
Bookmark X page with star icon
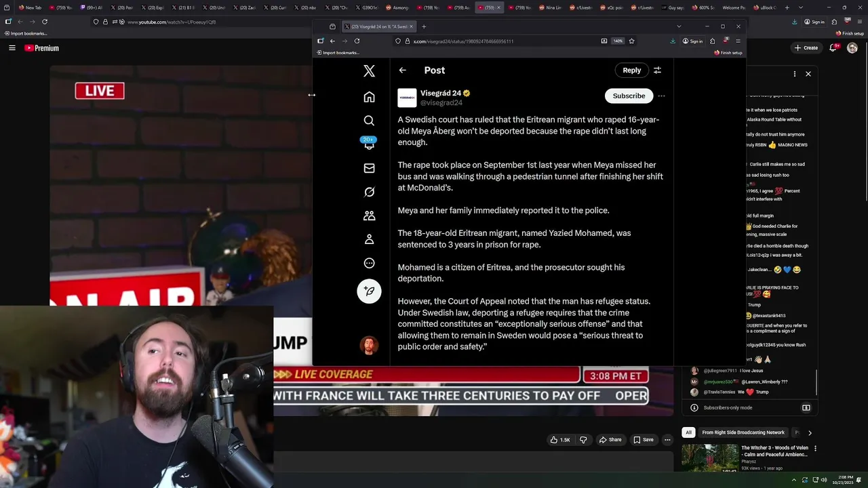tap(631, 41)
